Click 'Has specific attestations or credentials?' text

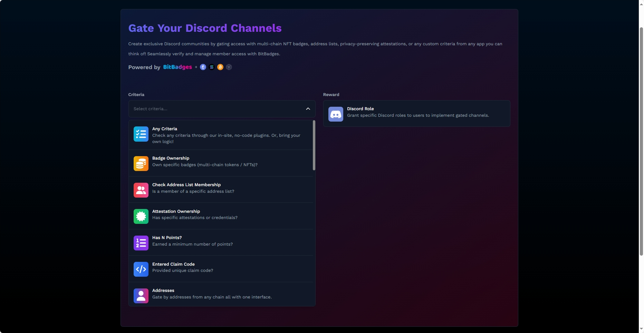[195, 218]
